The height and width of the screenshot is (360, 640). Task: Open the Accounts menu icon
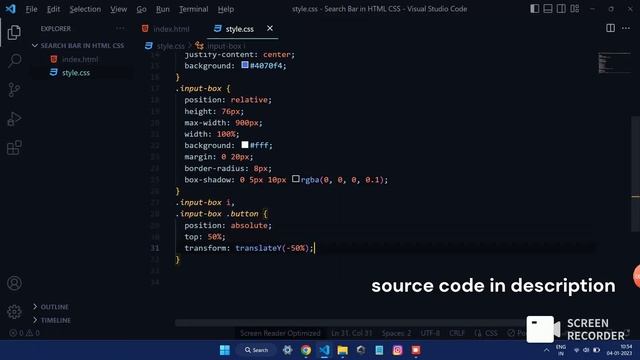click(14, 283)
